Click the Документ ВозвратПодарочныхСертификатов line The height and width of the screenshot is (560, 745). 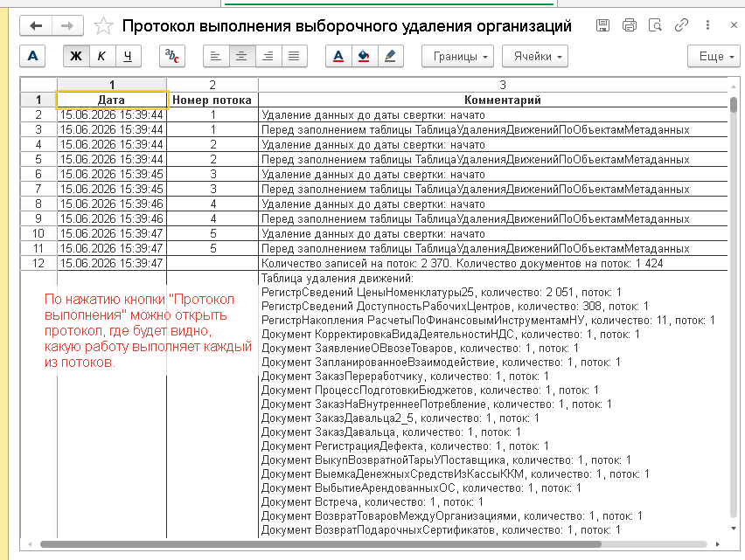[441, 530]
